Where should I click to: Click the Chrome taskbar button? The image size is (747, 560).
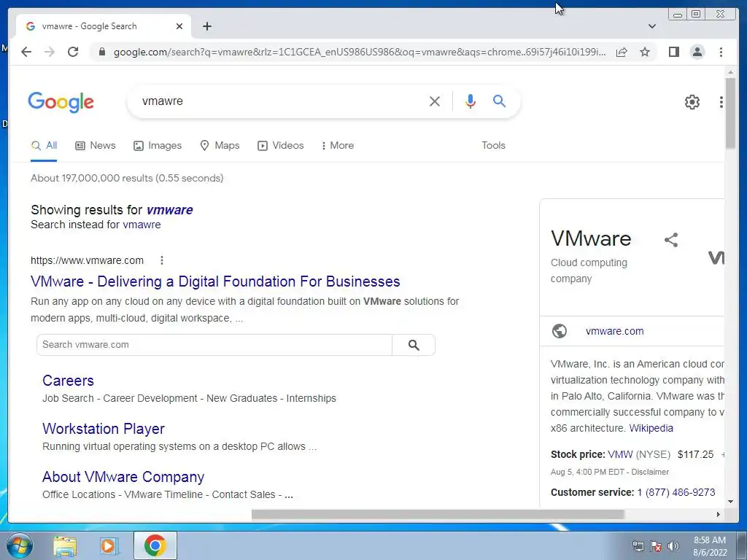tap(155, 545)
